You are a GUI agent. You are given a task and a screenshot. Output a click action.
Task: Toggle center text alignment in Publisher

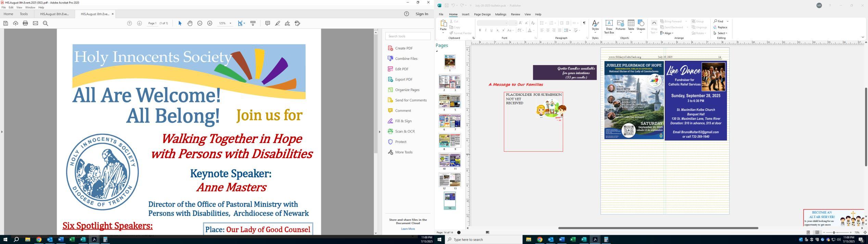[x=548, y=30]
